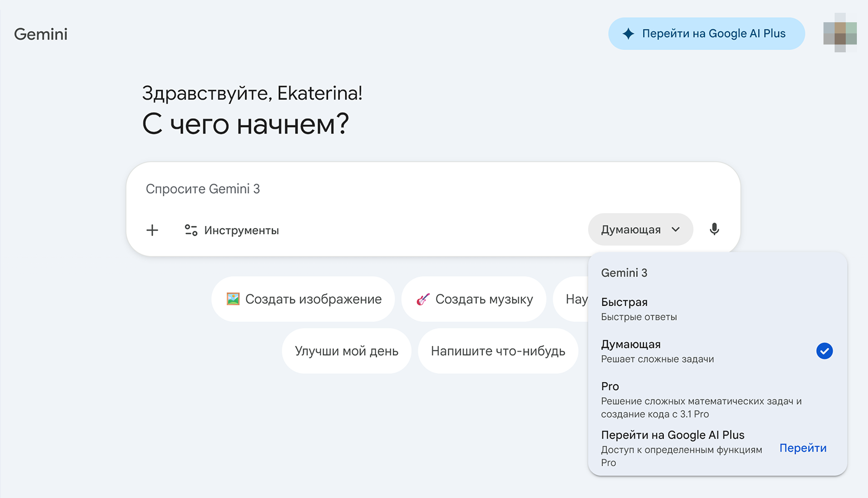Image resolution: width=868 pixels, height=498 pixels.
Task: Click the Перейти на Google AI Plus button
Action: click(x=706, y=33)
